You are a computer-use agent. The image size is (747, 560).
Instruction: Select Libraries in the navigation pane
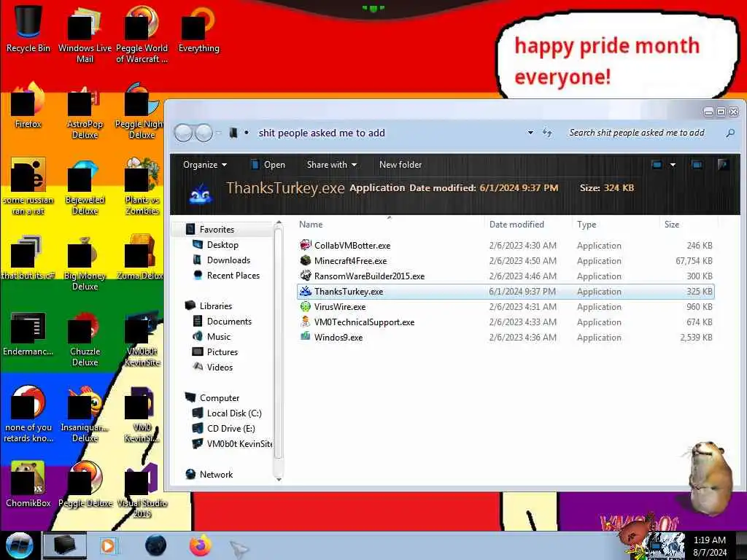click(x=215, y=306)
